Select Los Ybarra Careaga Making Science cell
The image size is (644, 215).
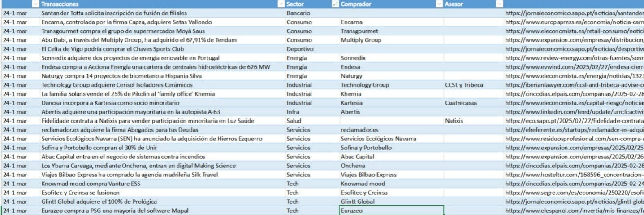[x=162, y=166]
